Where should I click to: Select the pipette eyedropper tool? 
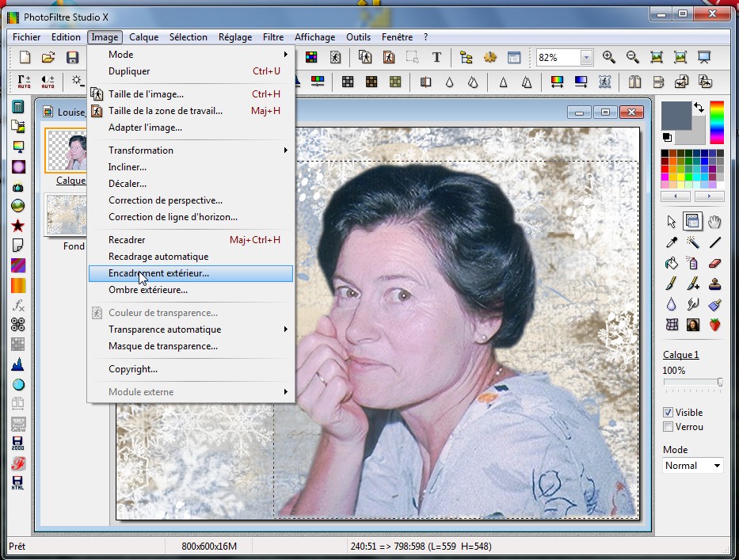[x=671, y=242]
